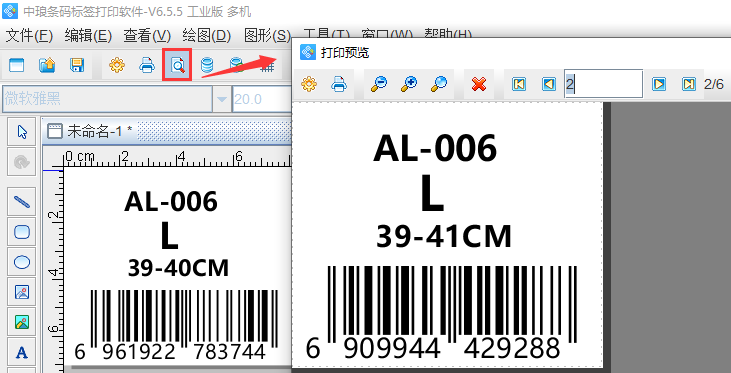731x373 pixels.
Task: Choose the text tool labeled A
Action: pos(22,353)
